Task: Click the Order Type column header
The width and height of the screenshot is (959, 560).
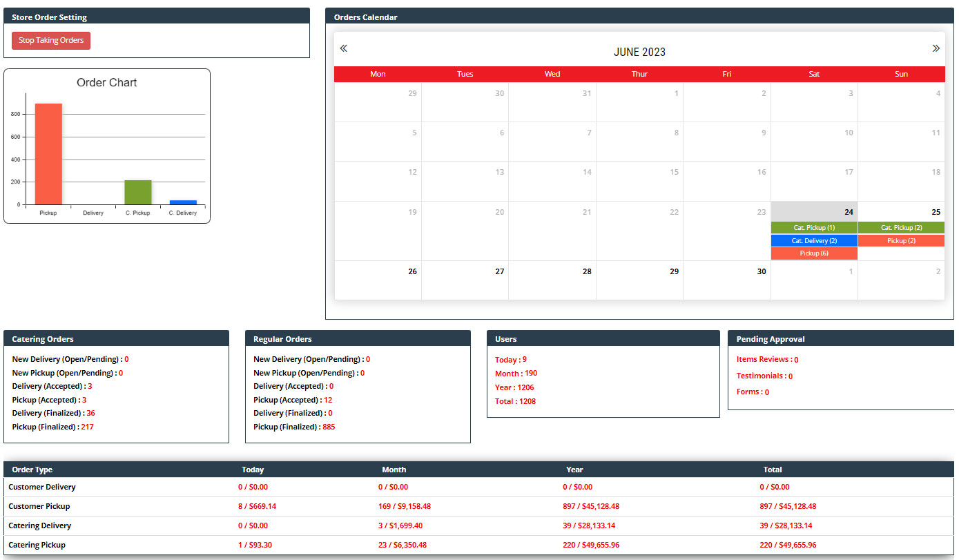Action: 32,470
